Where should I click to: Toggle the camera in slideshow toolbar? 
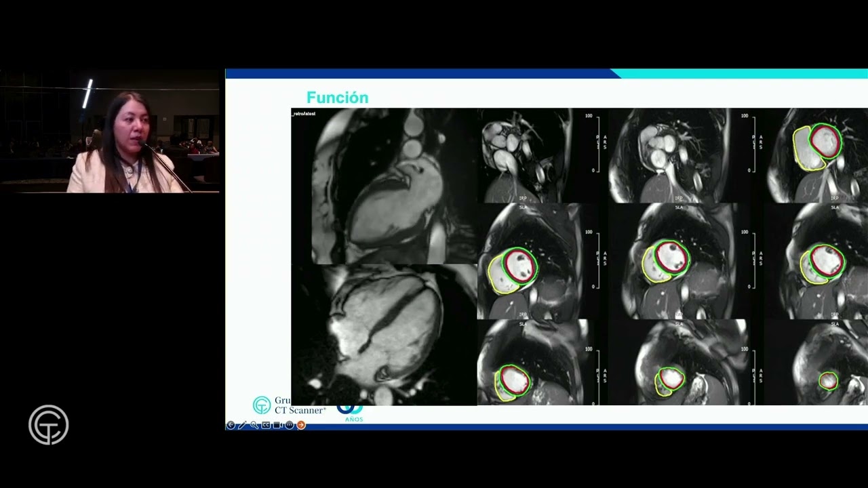click(x=277, y=425)
